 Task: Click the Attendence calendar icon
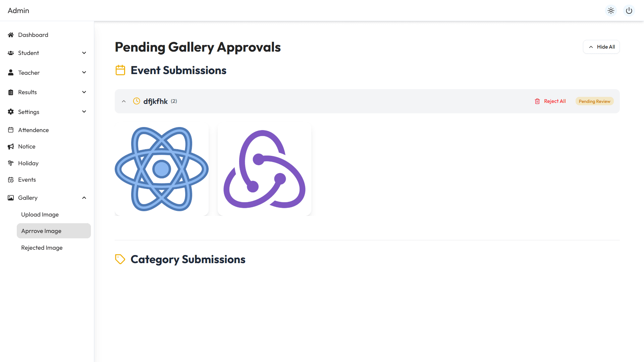(11, 130)
